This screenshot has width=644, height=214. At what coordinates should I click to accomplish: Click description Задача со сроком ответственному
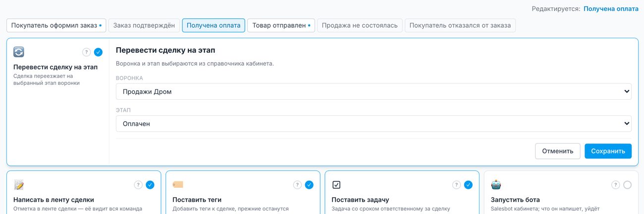coord(390,209)
